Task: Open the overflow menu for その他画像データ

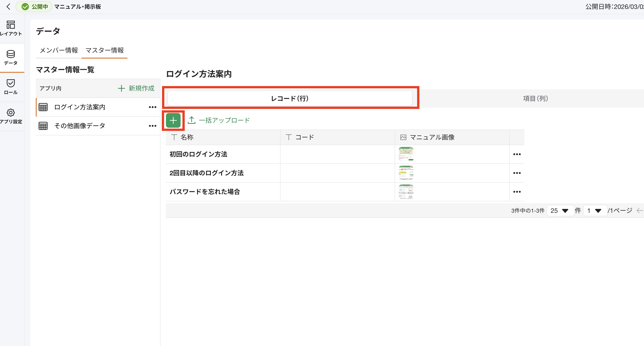Action: [x=152, y=126]
